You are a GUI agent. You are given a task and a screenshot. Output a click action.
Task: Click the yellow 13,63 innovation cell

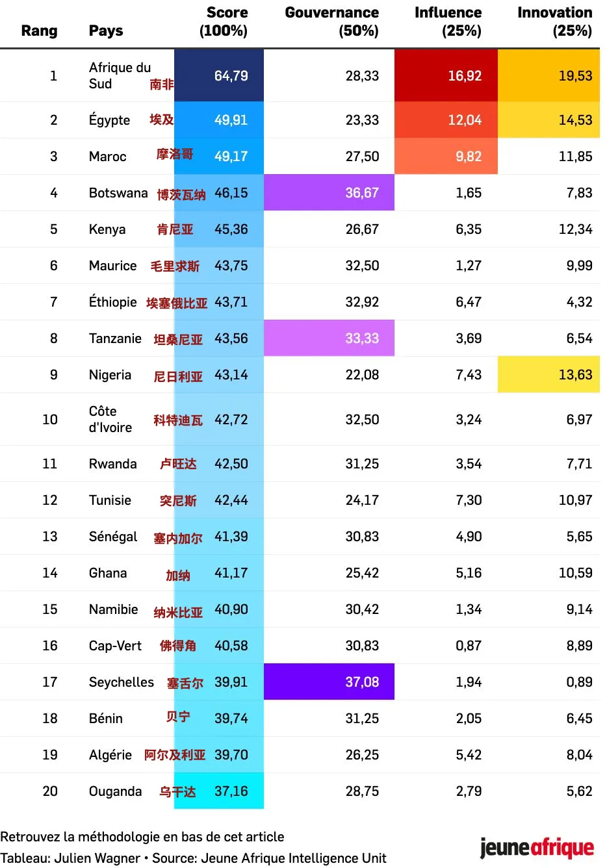coord(549,375)
